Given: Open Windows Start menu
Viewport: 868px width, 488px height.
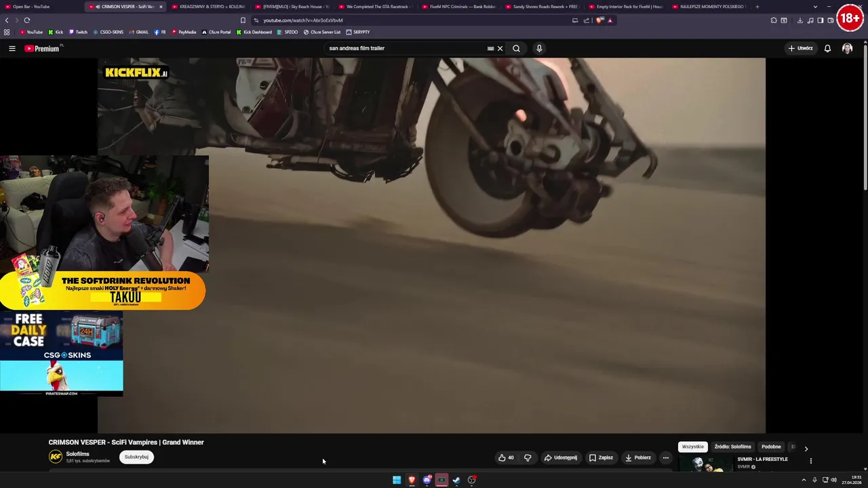Looking at the screenshot, I should point(397,480).
